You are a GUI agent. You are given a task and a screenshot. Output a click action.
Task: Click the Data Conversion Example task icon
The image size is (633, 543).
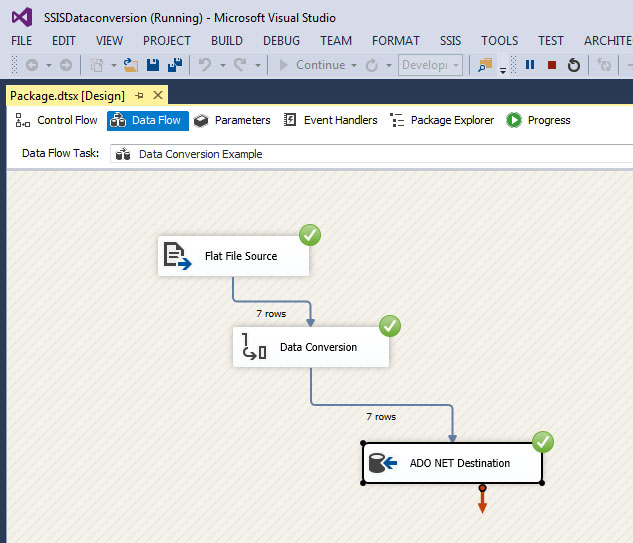pyautogui.click(x=123, y=154)
